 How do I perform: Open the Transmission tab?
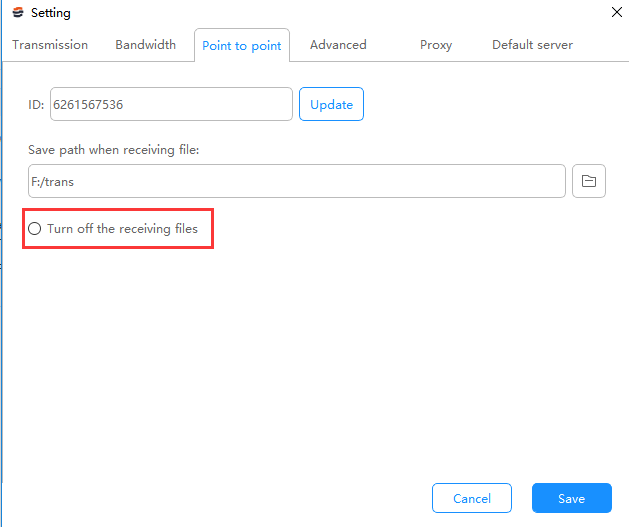50,45
